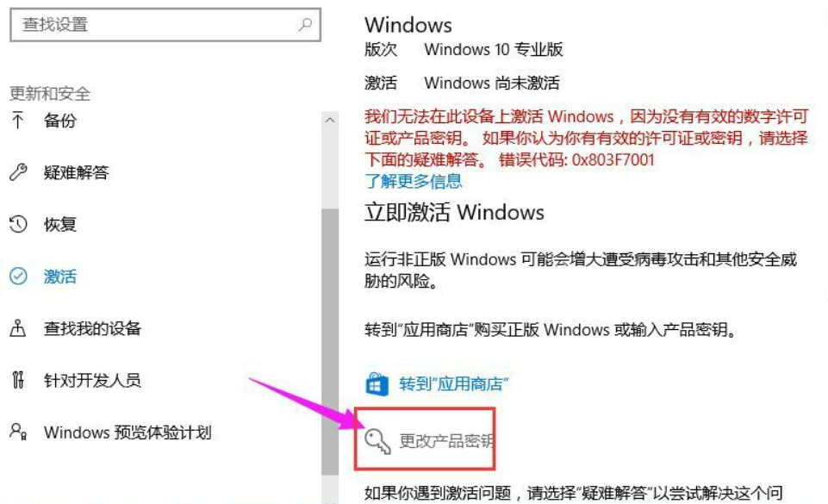Click the Store shopping bag icon
828x504 pixels.
(377, 383)
